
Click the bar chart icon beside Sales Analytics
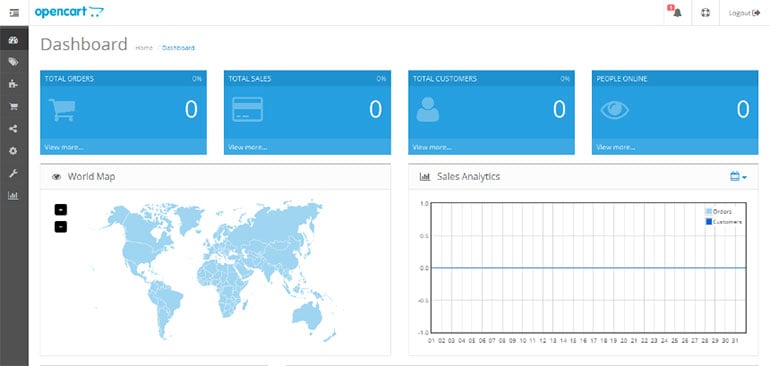[425, 177]
